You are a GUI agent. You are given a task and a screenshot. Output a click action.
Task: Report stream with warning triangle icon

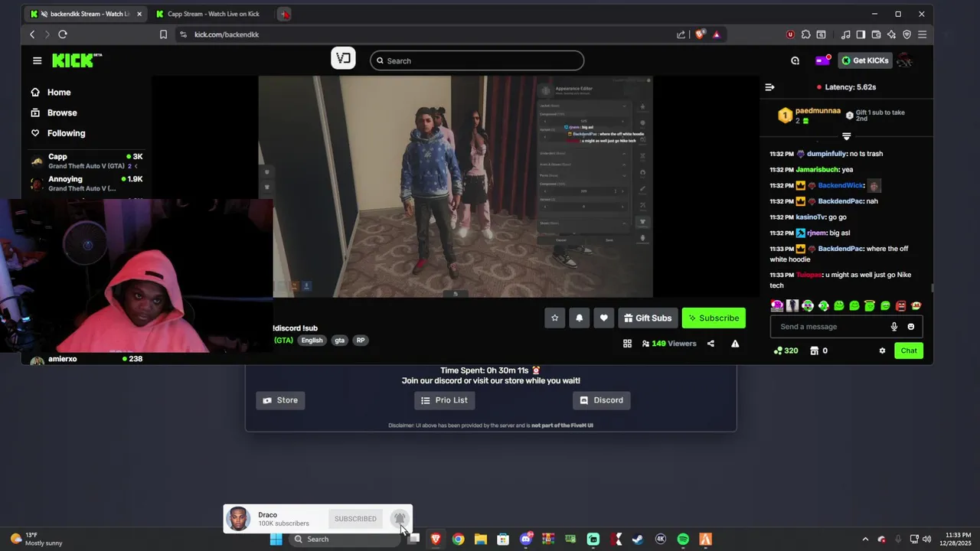(x=735, y=344)
